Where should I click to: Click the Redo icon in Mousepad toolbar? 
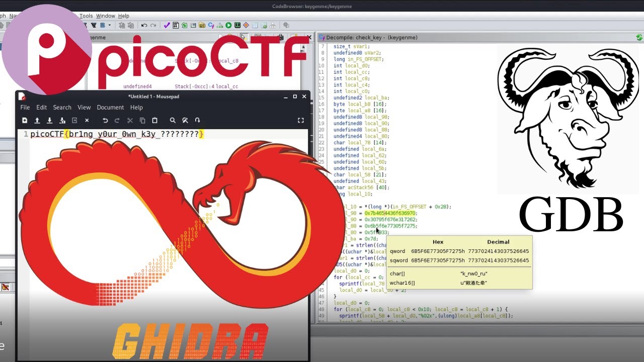click(x=117, y=120)
